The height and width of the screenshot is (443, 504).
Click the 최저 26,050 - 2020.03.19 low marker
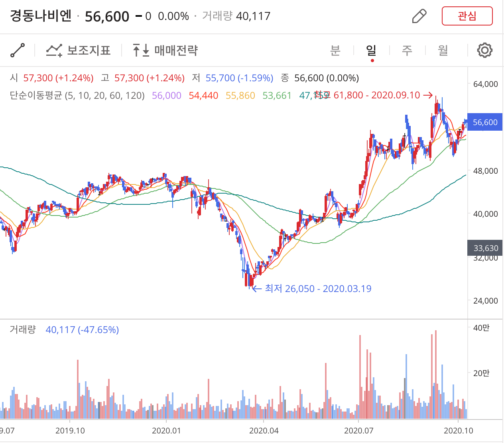tap(312, 289)
